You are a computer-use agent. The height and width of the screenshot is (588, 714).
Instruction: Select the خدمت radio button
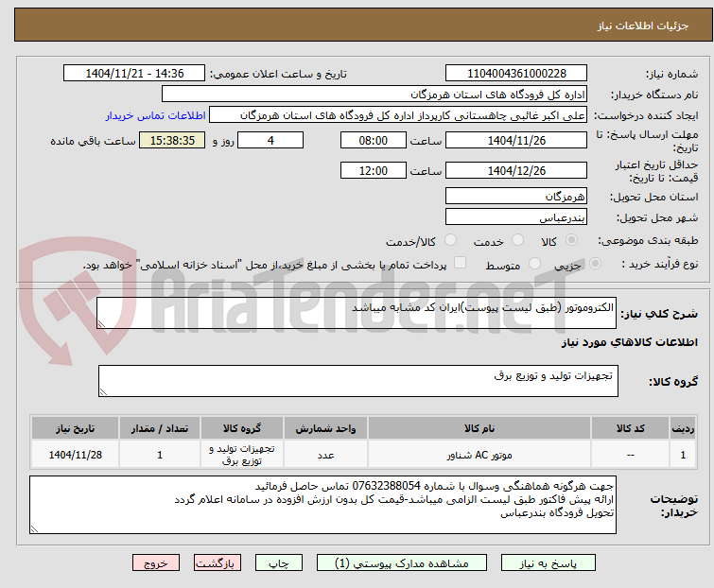517,240
